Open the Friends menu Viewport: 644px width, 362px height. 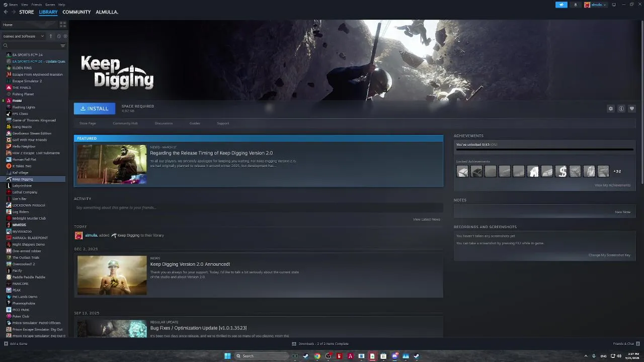(37, 5)
